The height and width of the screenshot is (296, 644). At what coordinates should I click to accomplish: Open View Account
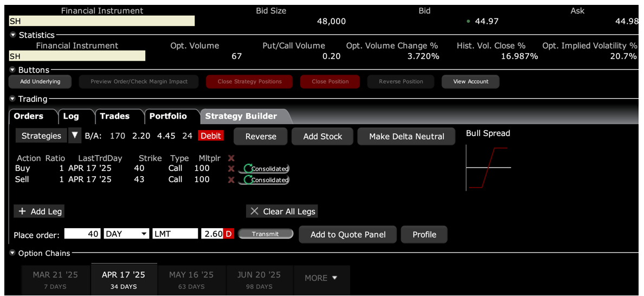471,82
